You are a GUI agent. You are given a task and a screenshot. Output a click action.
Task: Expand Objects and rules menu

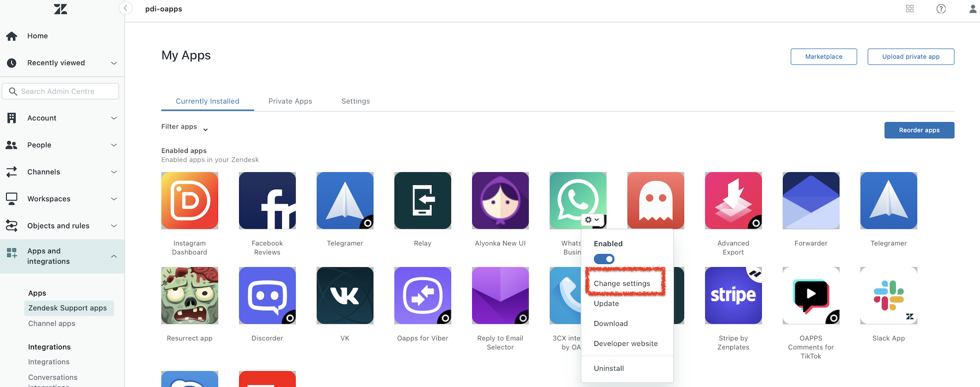tap(62, 225)
